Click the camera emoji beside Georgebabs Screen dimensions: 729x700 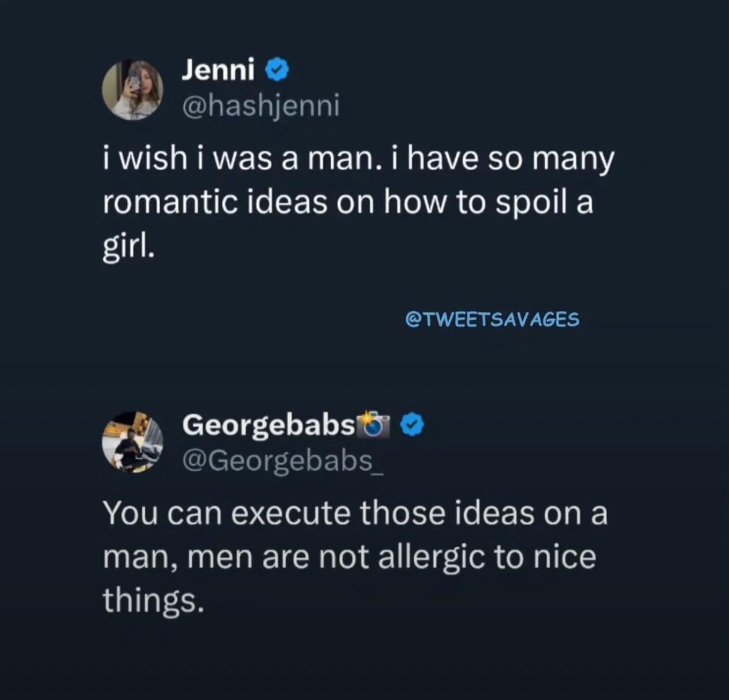(374, 424)
